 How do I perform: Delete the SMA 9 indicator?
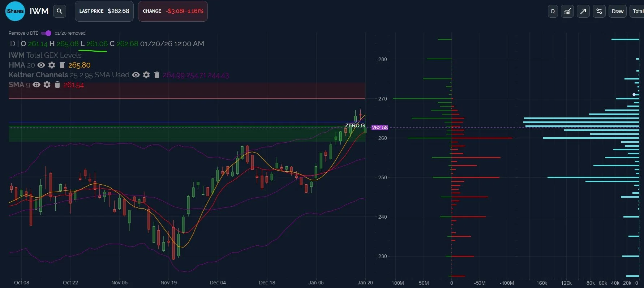click(57, 85)
